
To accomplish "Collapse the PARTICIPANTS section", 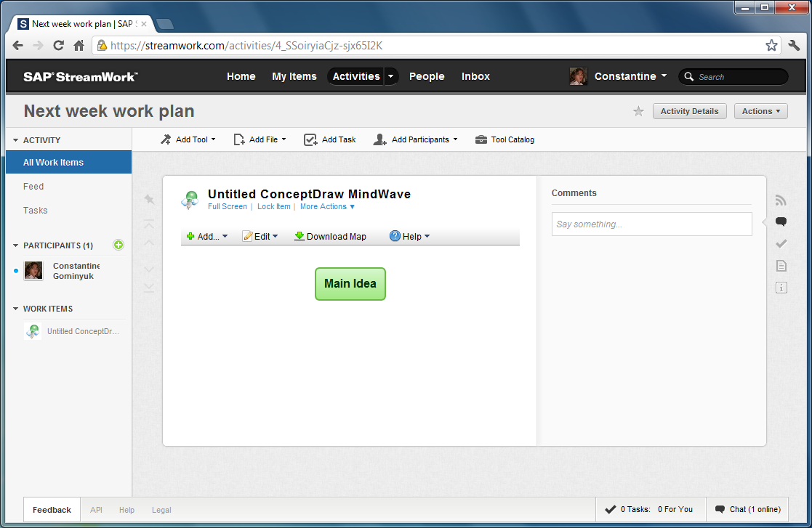I will point(15,245).
